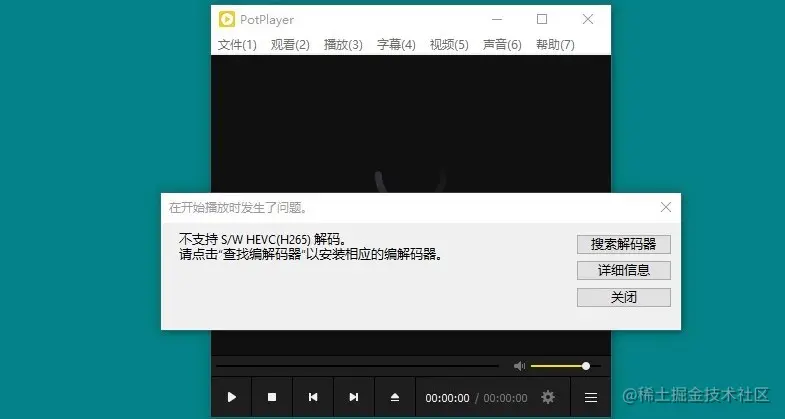
Task: Open the 字幕(4) menu
Action: coord(396,45)
